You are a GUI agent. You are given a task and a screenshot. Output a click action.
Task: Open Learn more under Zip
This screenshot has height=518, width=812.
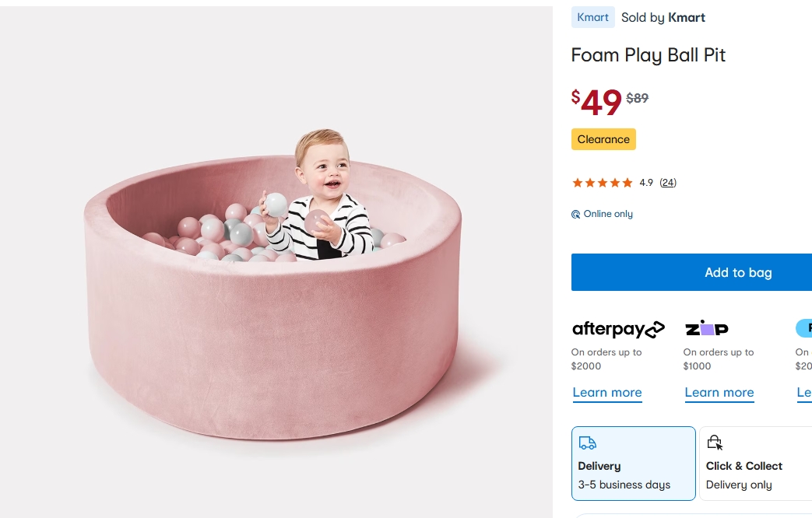tap(719, 393)
